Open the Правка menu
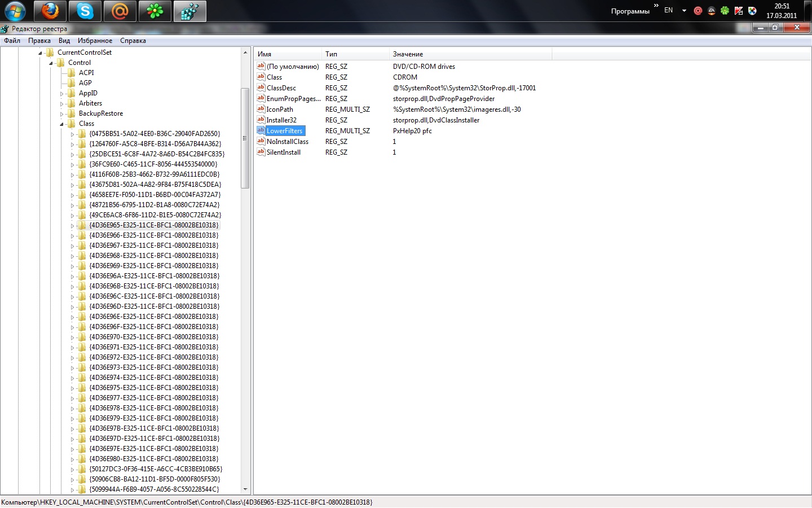 39,41
